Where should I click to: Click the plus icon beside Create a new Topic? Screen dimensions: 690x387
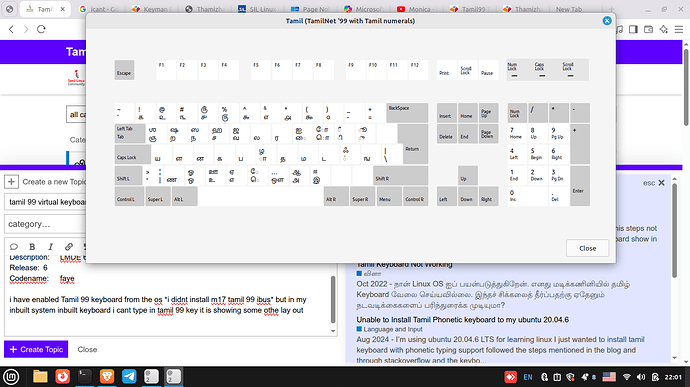click(11, 181)
